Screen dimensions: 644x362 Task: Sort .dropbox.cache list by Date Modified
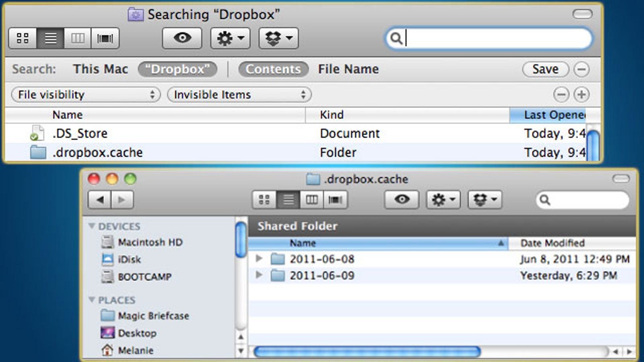coord(572,243)
